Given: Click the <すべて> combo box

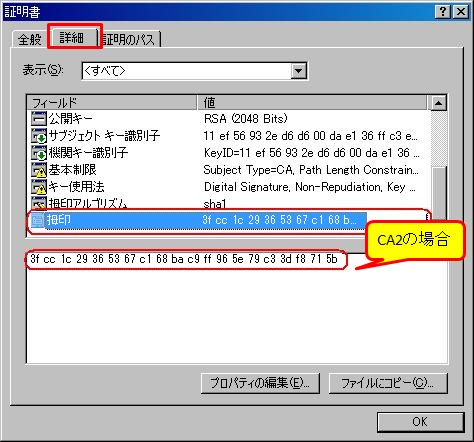Looking at the screenshot, I should [x=194, y=71].
